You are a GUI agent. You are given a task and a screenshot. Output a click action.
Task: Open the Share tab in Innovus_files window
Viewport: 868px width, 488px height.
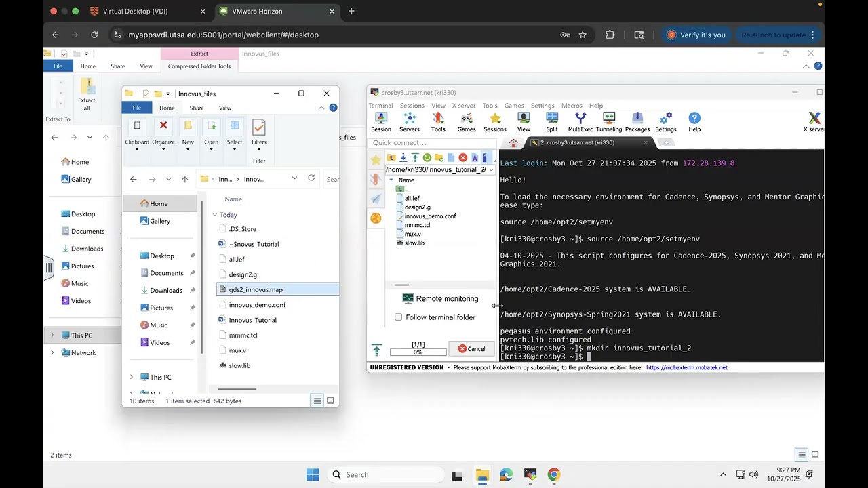197,108
